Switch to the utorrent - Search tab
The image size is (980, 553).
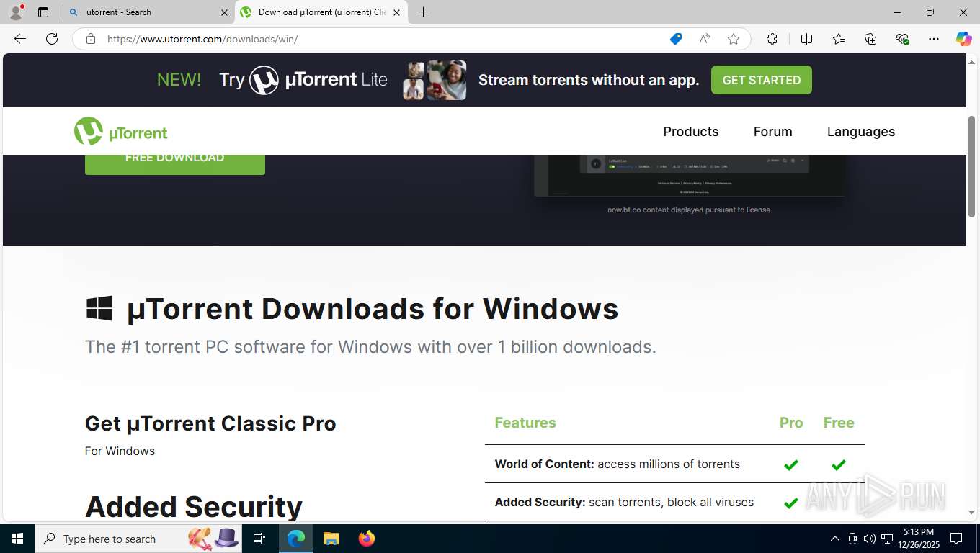[x=148, y=12]
